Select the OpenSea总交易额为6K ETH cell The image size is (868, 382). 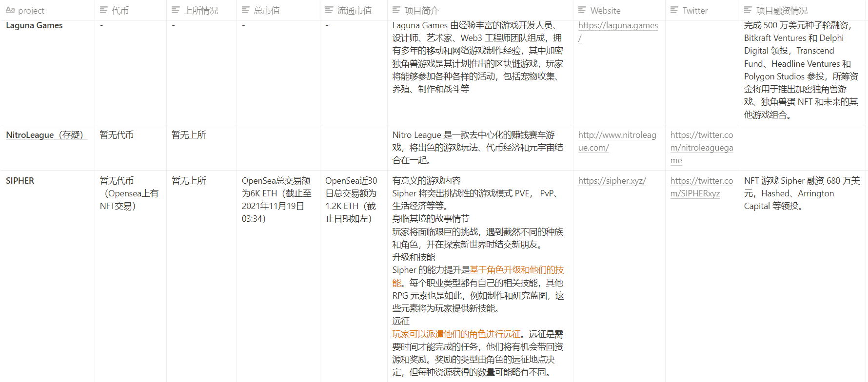pos(278,276)
